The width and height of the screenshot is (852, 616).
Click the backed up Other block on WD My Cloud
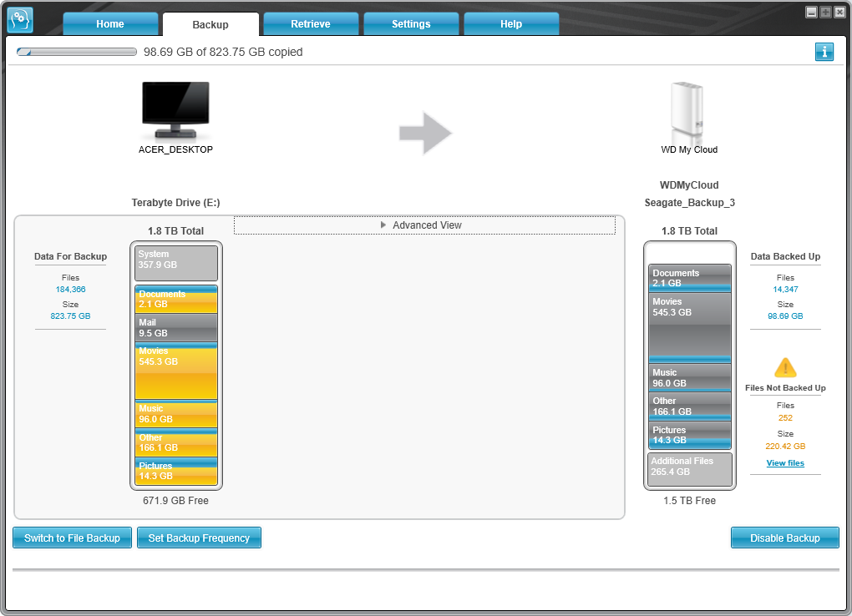pos(689,406)
